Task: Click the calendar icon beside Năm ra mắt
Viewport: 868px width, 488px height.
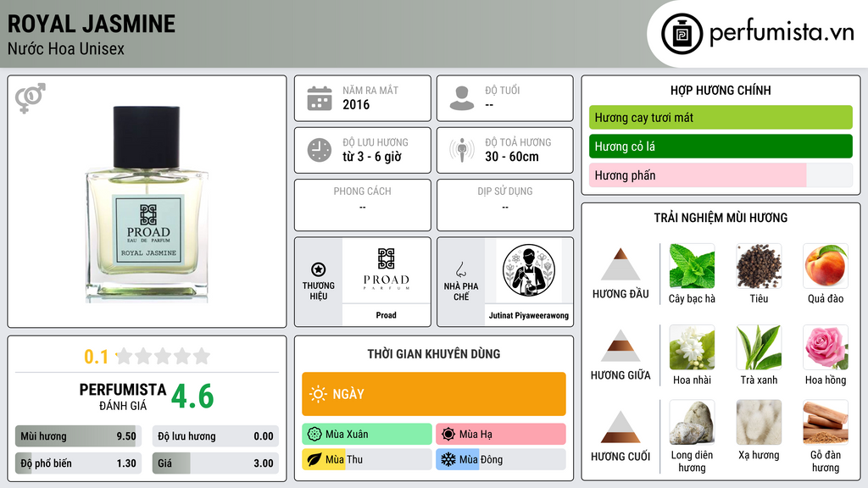Action: (320, 98)
